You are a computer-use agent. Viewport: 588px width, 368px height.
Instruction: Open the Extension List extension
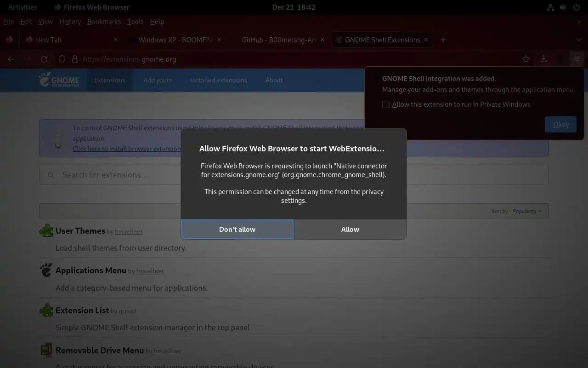pos(82,310)
